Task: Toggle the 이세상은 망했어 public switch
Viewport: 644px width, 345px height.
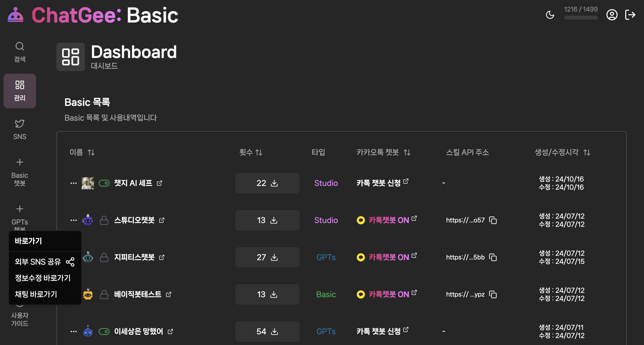Action: pos(104,332)
